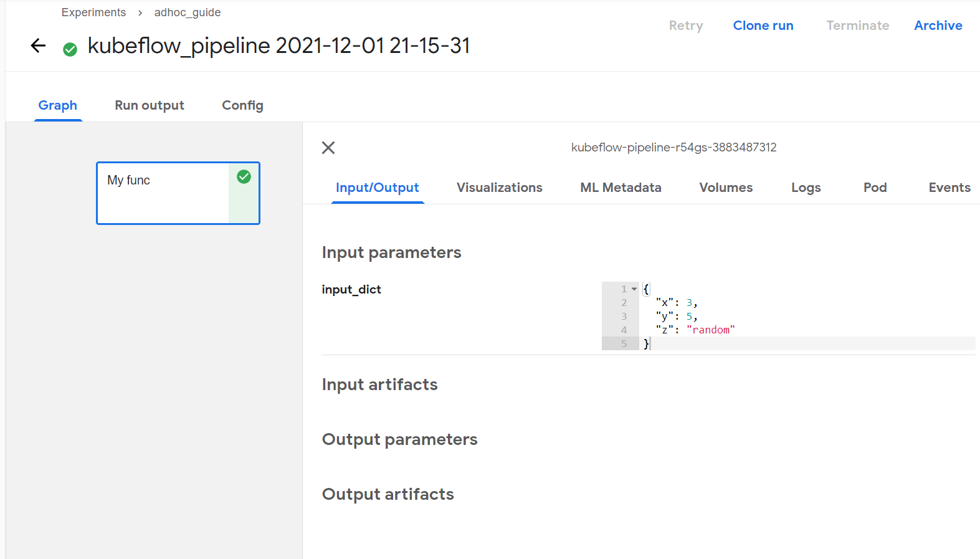The width and height of the screenshot is (980, 559).
Task: Select the My func graph node
Action: (163, 193)
